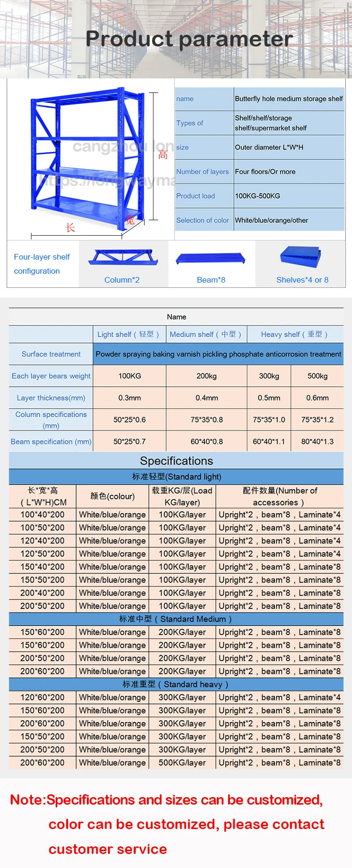Select the Heavy shelf column header

click(294, 334)
